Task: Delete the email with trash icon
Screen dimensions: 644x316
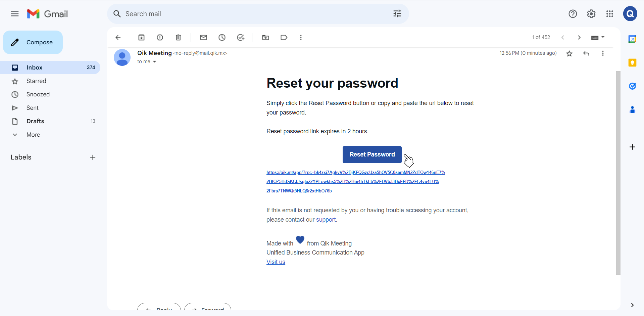Action: [x=178, y=38]
